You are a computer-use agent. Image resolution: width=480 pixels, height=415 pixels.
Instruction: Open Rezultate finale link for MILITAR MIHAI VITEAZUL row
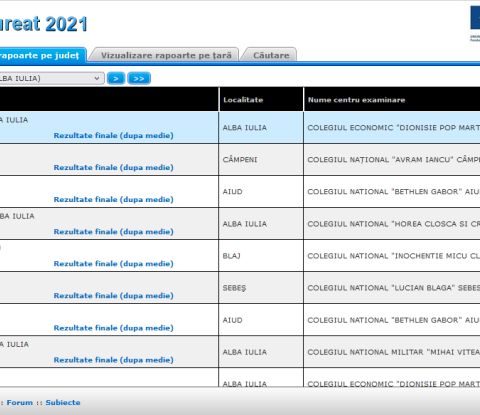114,360
